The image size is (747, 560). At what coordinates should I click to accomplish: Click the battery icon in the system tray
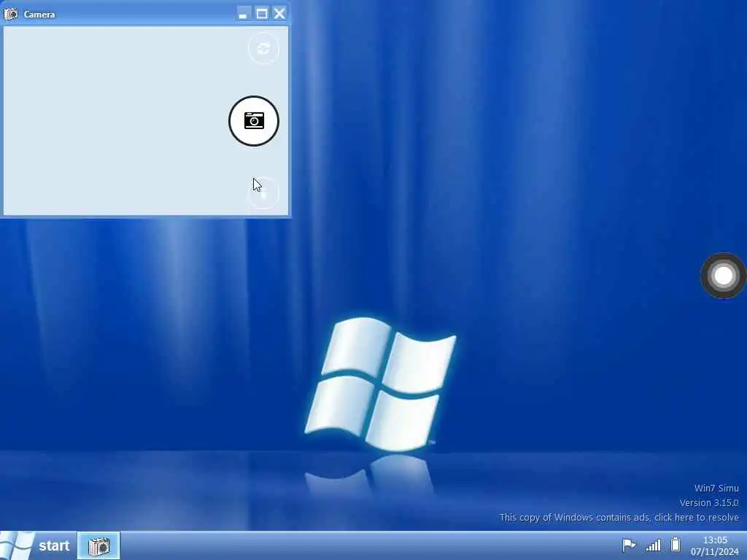pos(676,544)
